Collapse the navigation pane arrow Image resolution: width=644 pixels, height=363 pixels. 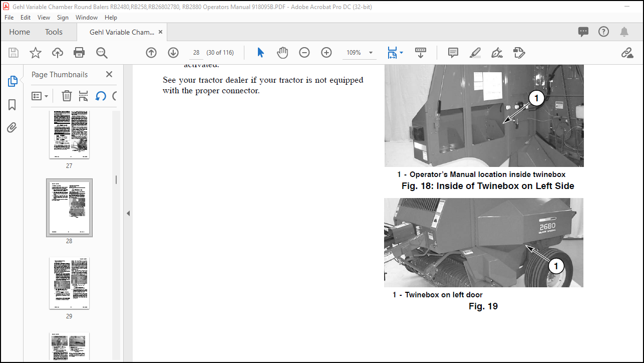click(128, 213)
